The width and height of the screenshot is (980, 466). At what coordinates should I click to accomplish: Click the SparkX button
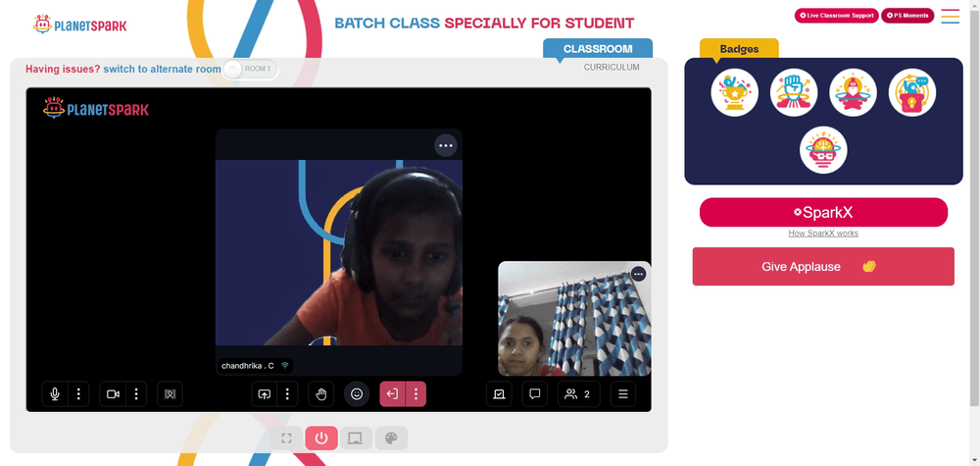click(823, 212)
